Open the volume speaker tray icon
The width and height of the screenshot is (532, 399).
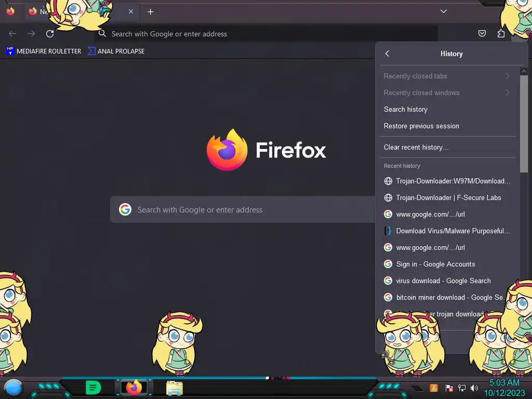point(474,388)
